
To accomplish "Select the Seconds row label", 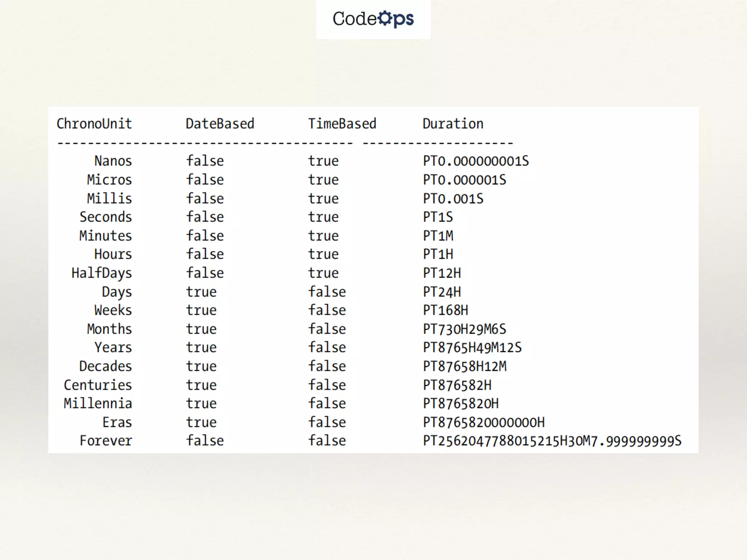I will coord(105,217).
